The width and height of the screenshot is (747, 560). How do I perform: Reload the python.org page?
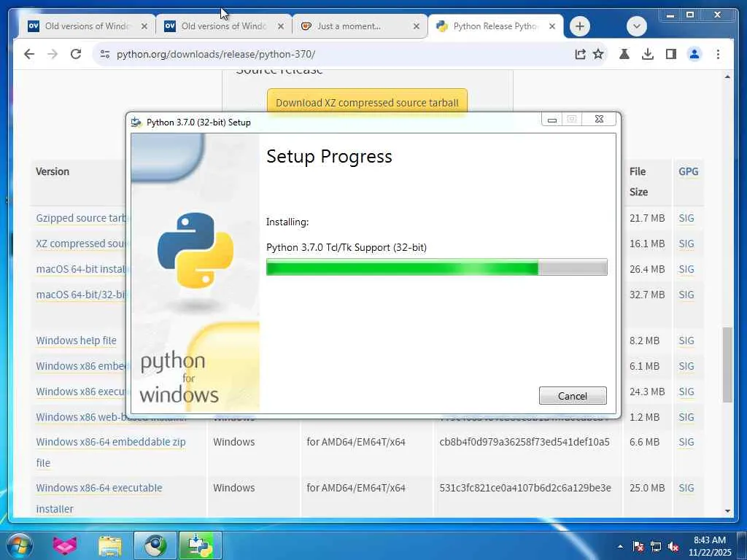click(76, 54)
